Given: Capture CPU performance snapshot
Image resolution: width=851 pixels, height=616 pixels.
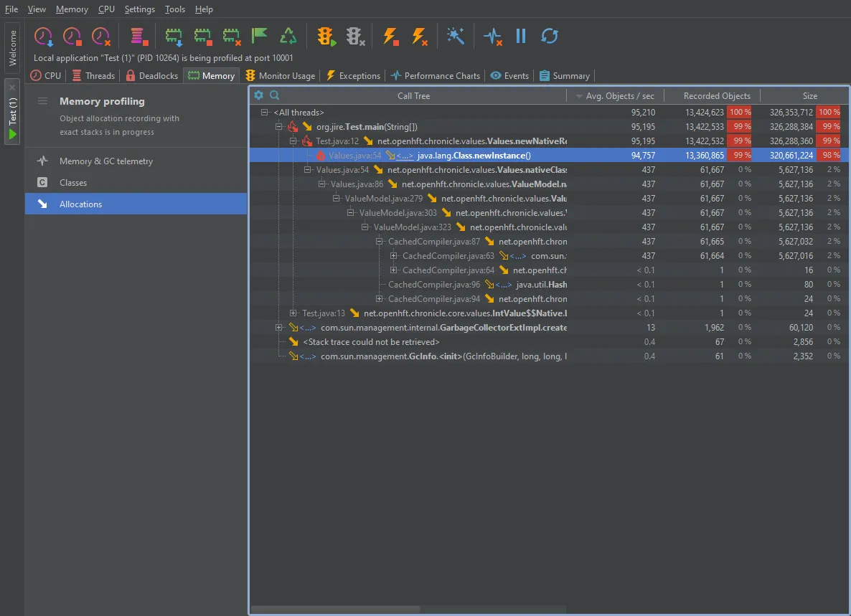Looking at the screenshot, I should (x=44, y=37).
